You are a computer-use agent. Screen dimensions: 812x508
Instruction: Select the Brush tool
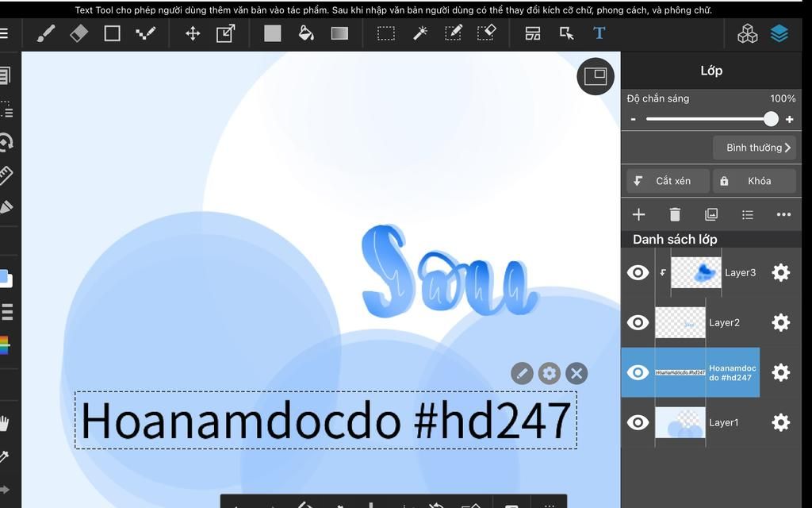[45, 33]
